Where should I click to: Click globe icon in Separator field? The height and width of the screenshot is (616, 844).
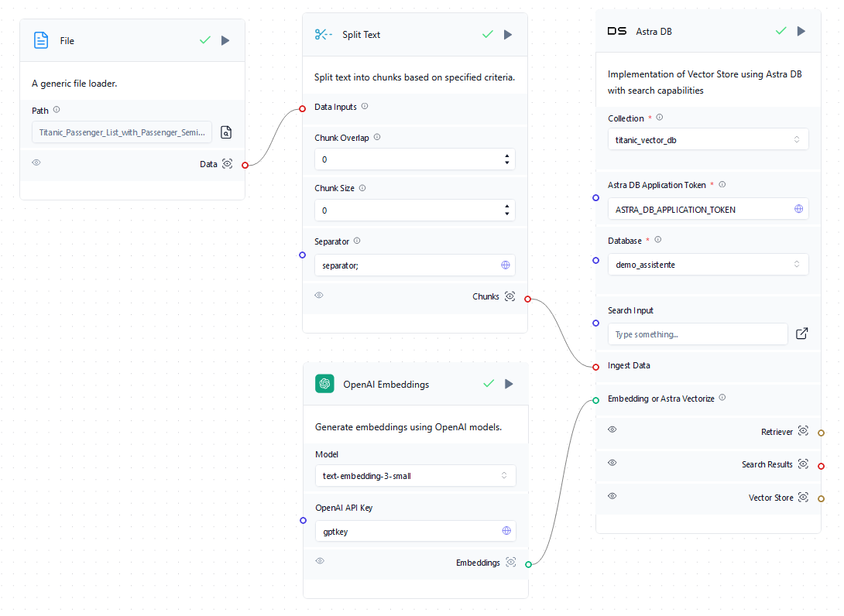(x=506, y=265)
